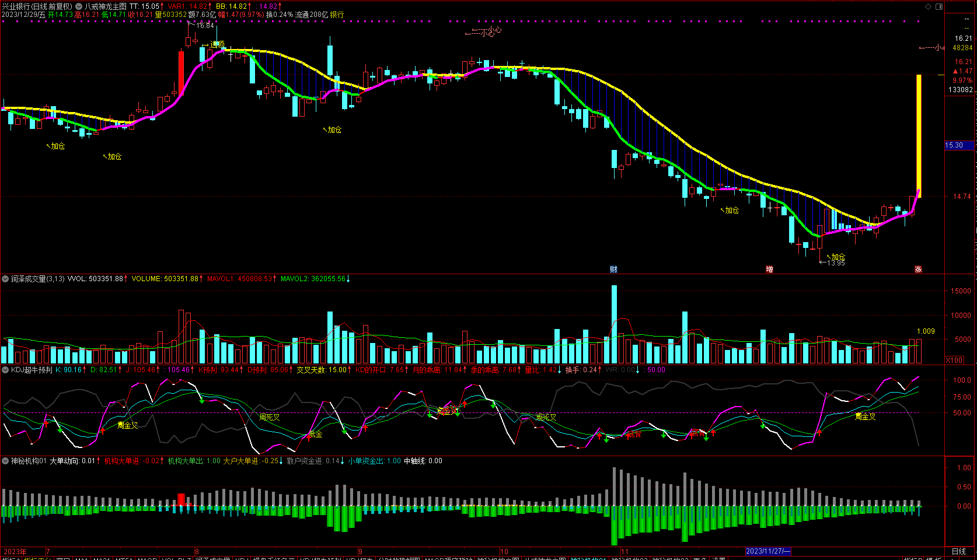Click the 财 marker icon under the chart
This screenshot has width=977, height=560.
point(613,269)
